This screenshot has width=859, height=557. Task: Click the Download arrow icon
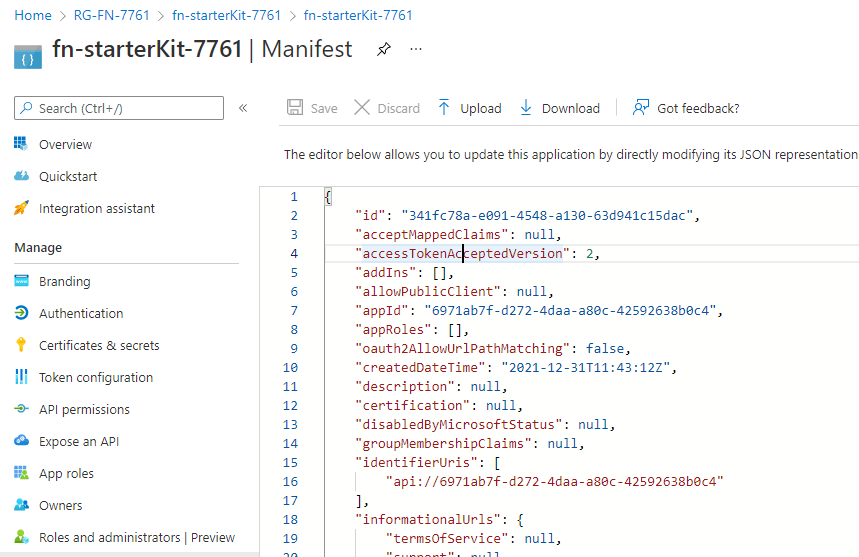[526, 108]
